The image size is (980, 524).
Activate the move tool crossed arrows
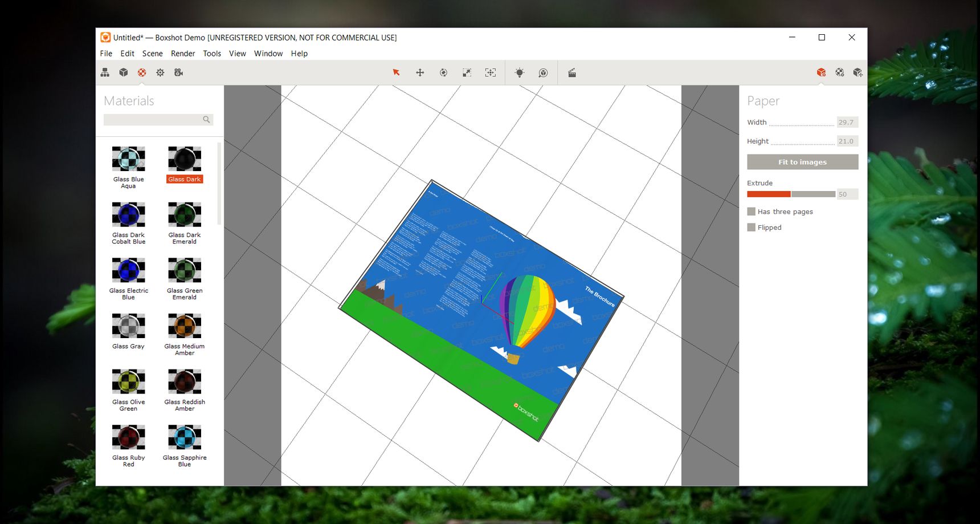point(420,72)
